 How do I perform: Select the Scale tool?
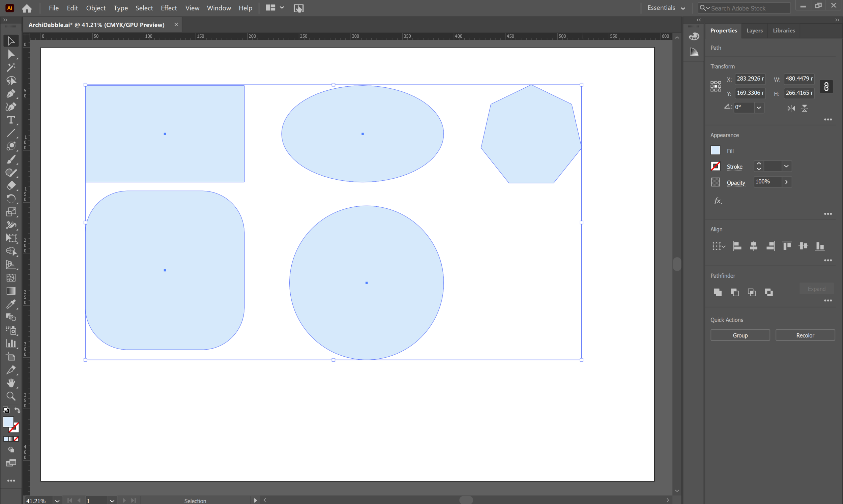click(11, 212)
